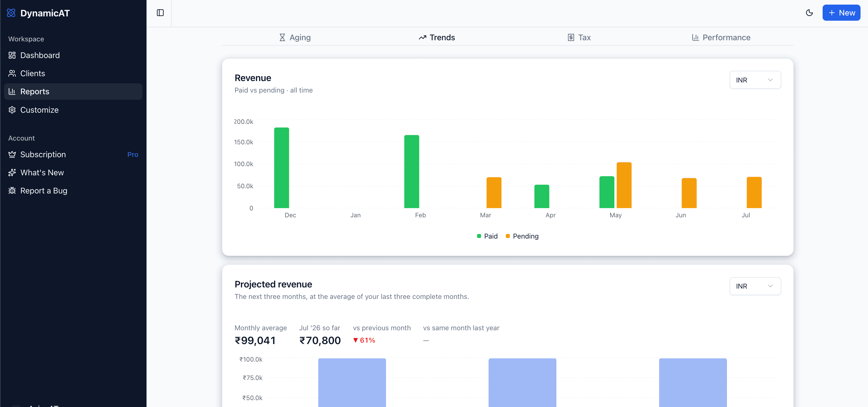The image size is (868, 407).
Task: Click the Customize gear icon
Action: click(x=12, y=110)
